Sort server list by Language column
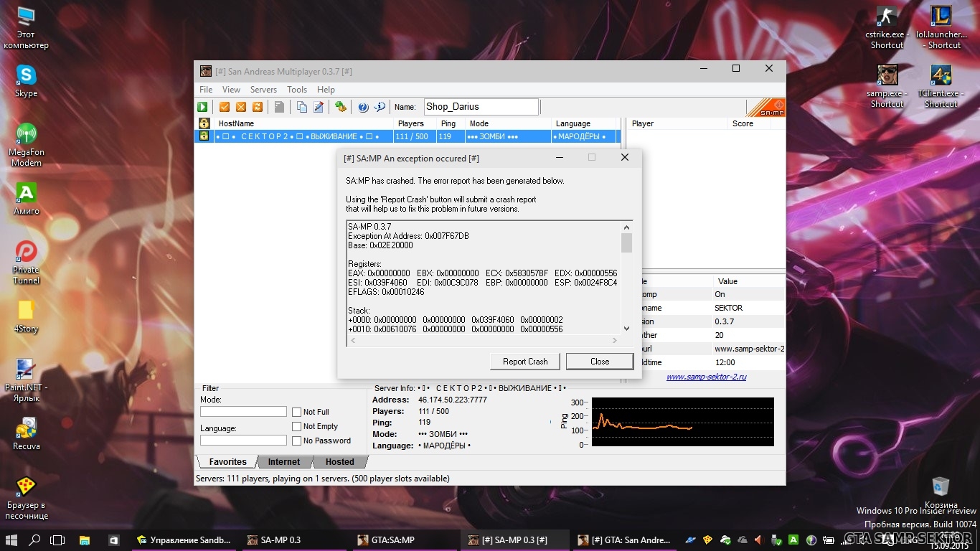The width and height of the screenshot is (980, 551). click(585, 123)
